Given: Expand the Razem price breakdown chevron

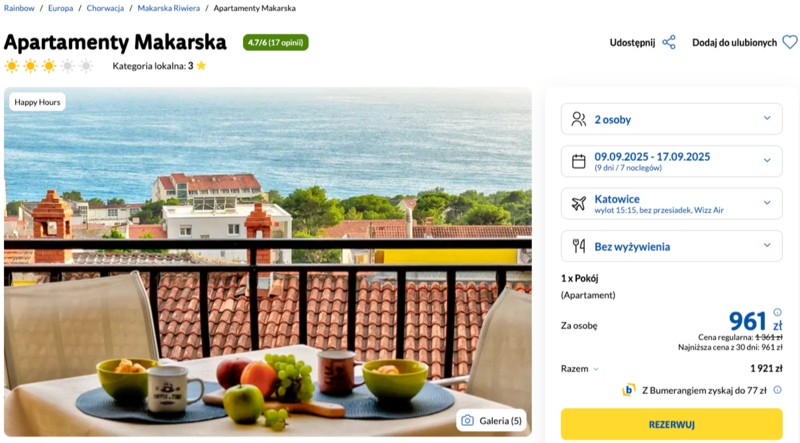Looking at the screenshot, I should coord(596,369).
